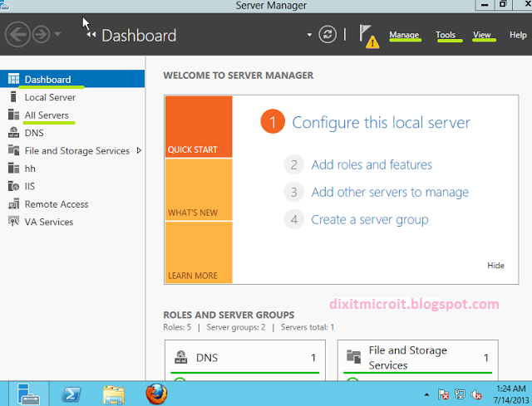Click the taskbar clock showing 1:24 AM
Viewport: 532px width, 406px height.
(x=511, y=394)
